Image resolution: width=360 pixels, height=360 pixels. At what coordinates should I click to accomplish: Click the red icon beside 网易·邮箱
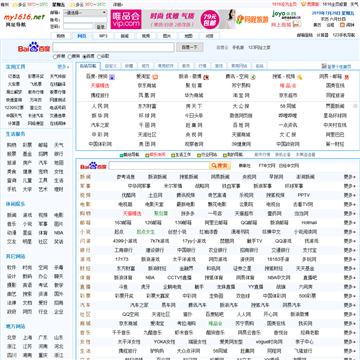[346, 77]
